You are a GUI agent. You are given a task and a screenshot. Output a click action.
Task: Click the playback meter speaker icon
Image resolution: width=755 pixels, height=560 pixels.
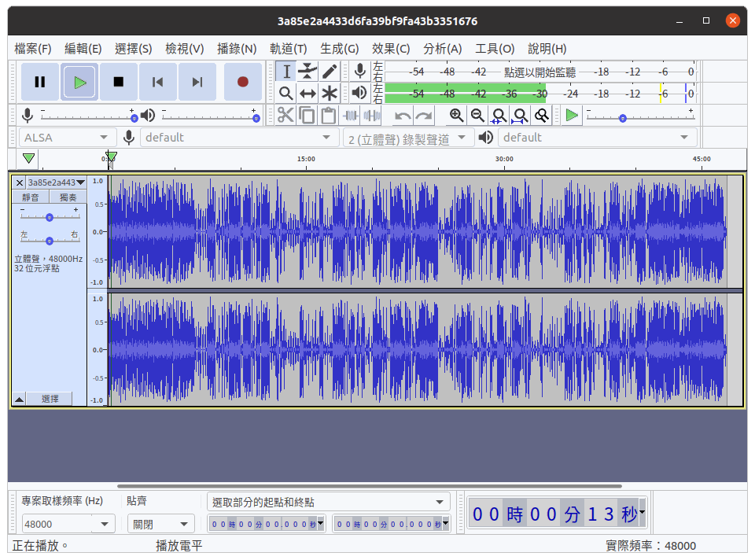pos(359,93)
